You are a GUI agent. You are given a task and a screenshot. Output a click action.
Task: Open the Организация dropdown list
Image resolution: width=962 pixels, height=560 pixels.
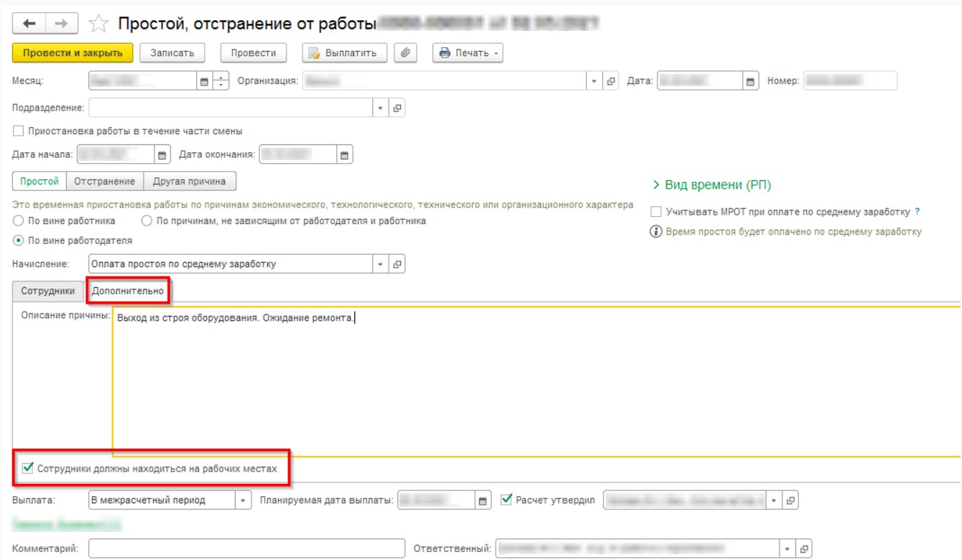point(595,81)
